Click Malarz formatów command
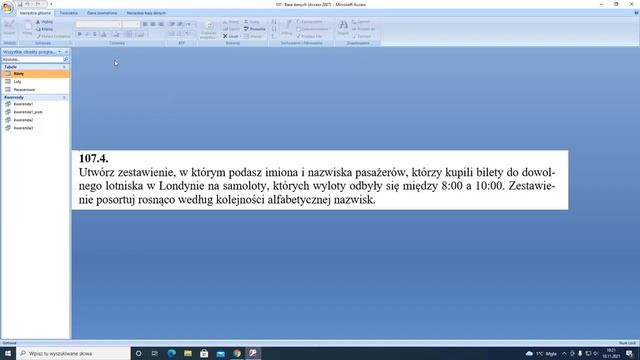The image size is (640, 360). point(53,36)
